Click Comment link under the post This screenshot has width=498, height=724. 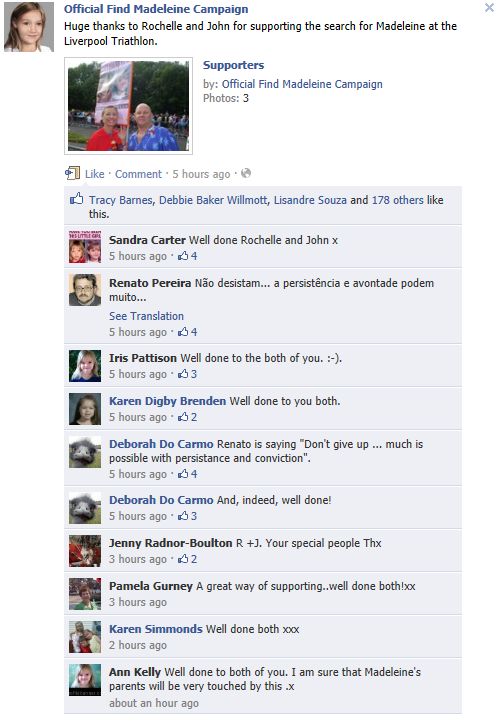click(x=138, y=174)
